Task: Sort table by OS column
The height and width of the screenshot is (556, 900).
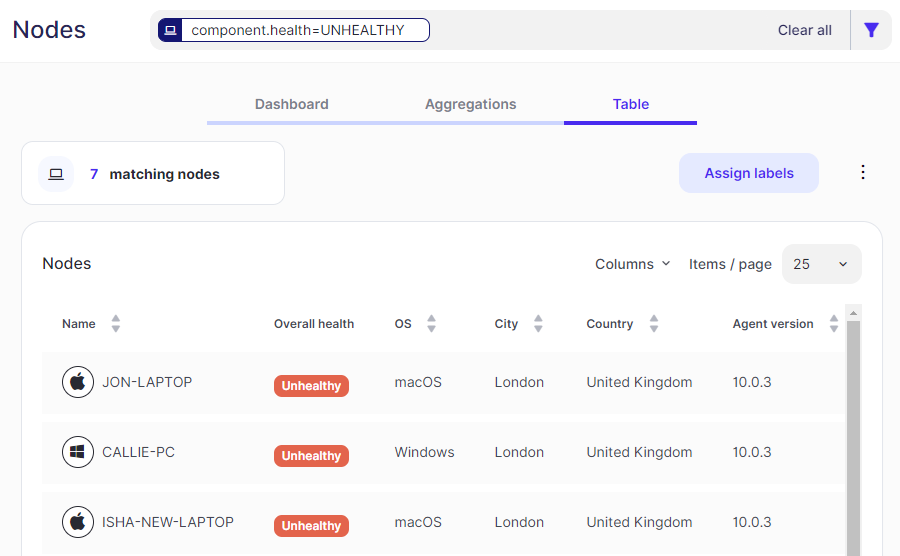Action: pyautogui.click(x=431, y=324)
